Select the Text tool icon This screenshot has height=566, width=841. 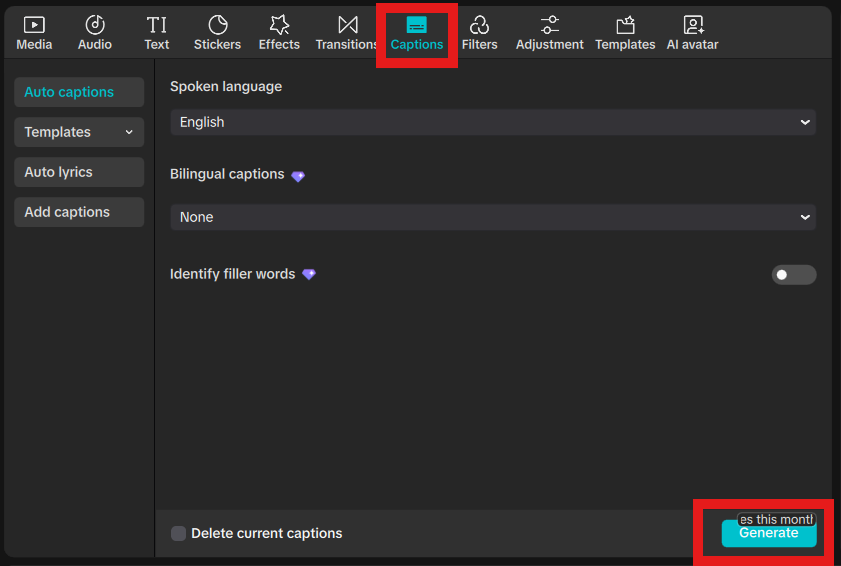pyautogui.click(x=157, y=25)
